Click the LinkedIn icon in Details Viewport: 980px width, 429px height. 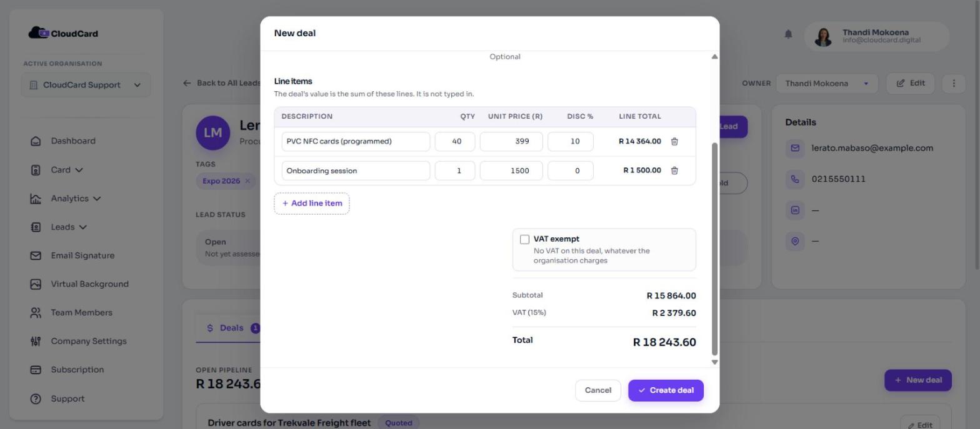[795, 210]
